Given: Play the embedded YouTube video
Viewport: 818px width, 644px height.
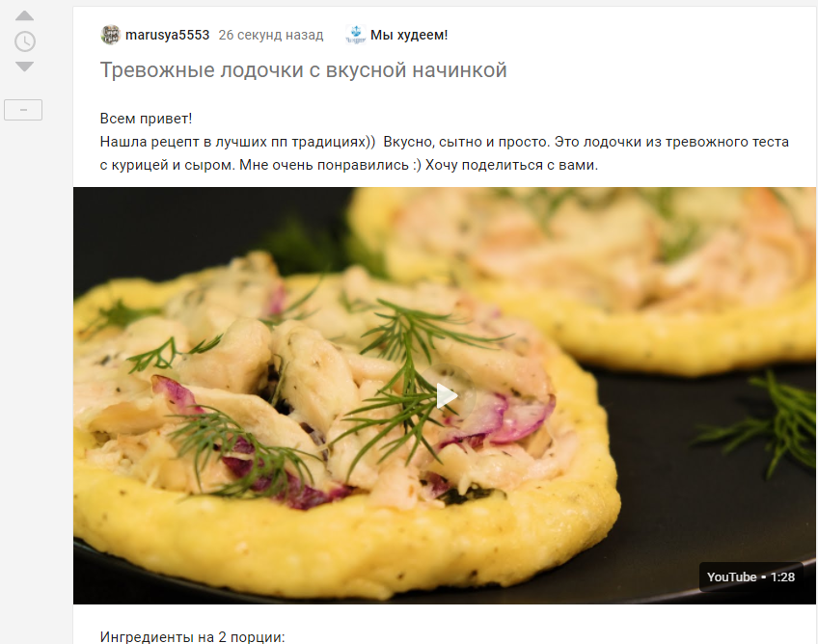Looking at the screenshot, I should 447,396.
